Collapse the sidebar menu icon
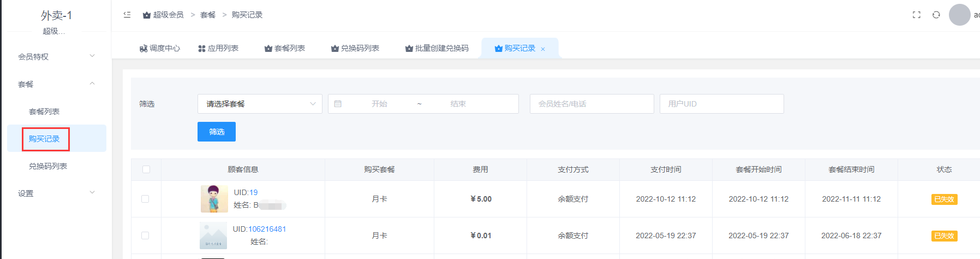This screenshot has height=259, width=980. click(x=127, y=15)
